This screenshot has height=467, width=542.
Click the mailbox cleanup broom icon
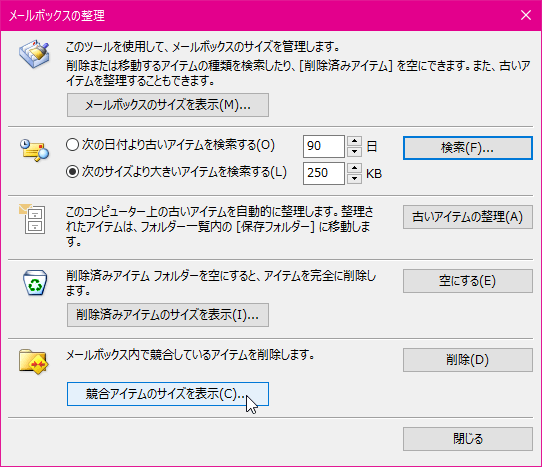point(34,54)
